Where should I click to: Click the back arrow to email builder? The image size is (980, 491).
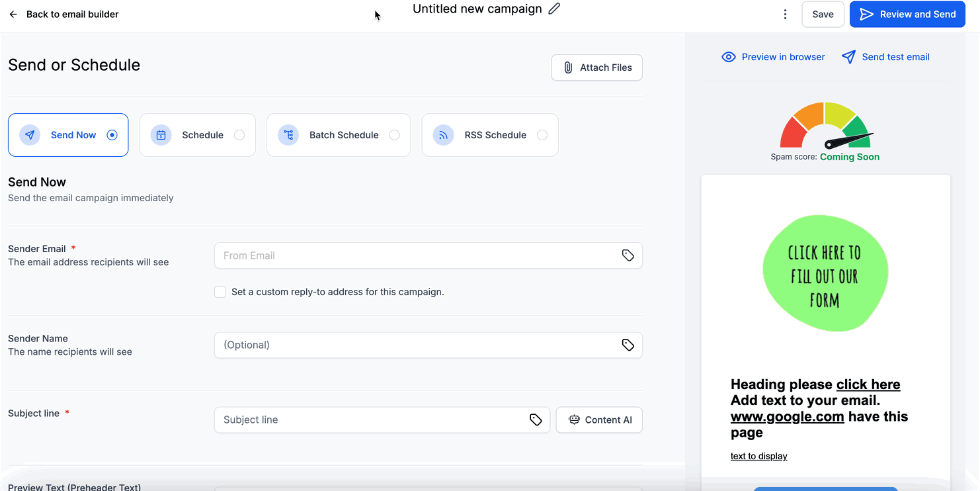[13, 15]
